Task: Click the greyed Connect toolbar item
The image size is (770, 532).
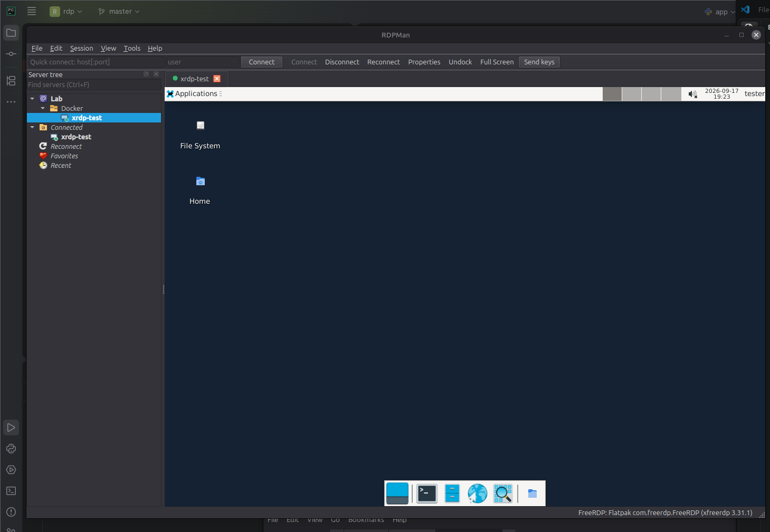Action: (x=304, y=62)
